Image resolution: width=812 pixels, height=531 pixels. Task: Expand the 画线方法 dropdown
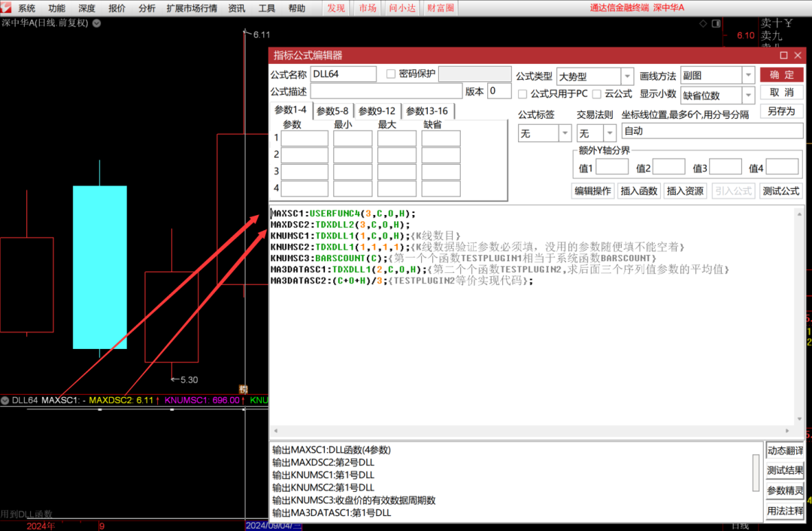pos(748,76)
